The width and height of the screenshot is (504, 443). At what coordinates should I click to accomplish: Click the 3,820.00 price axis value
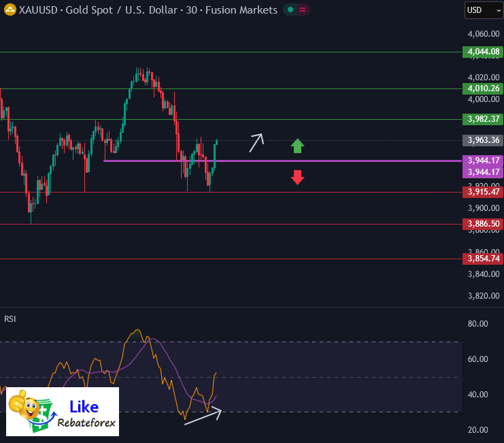click(484, 296)
